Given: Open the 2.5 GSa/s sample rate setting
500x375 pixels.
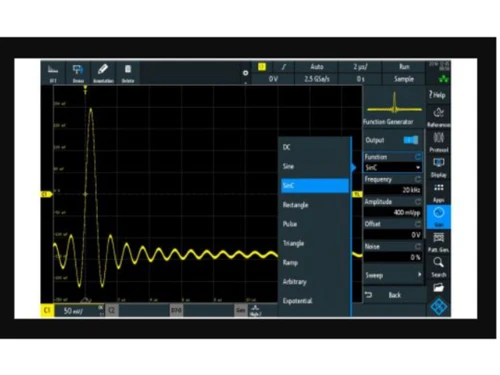Looking at the screenshot, I should pyautogui.click(x=316, y=79).
